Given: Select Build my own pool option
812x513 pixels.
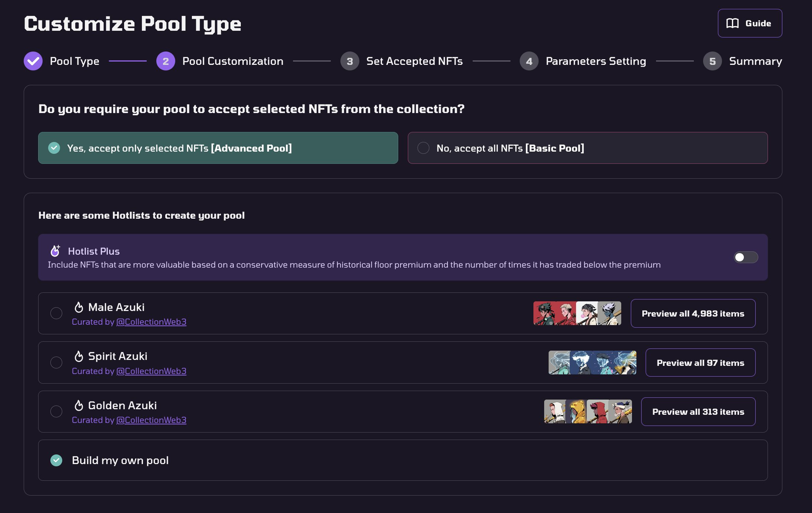Looking at the screenshot, I should click(403, 460).
